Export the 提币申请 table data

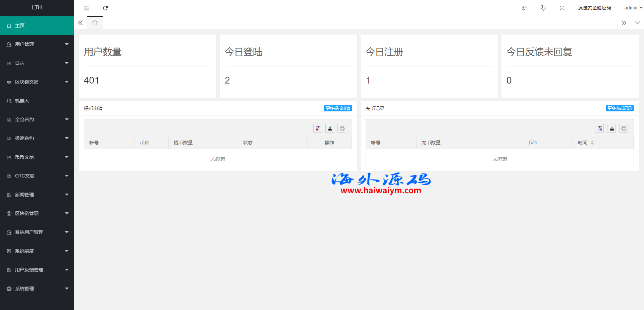[330, 128]
